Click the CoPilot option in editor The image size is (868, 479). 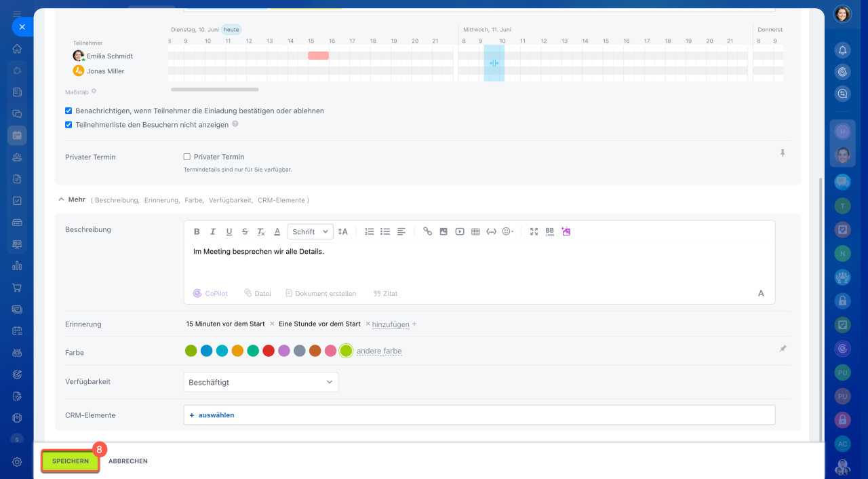point(210,294)
